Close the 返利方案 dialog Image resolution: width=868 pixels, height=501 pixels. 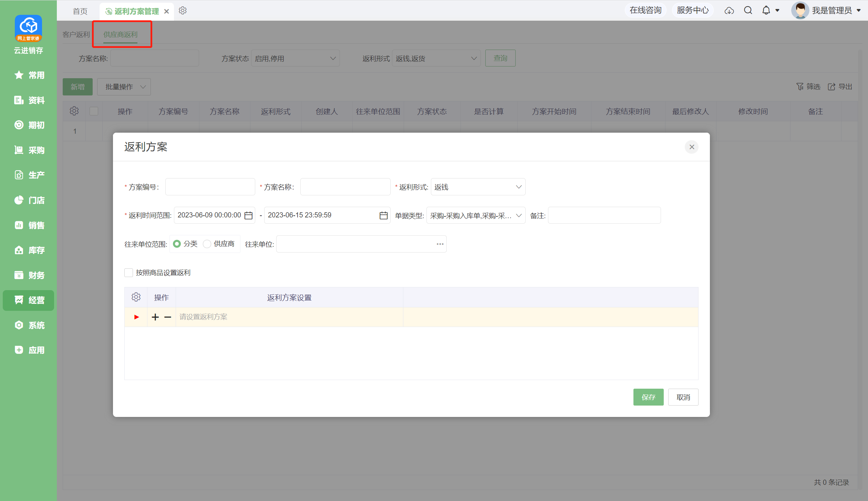pos(692,147)
